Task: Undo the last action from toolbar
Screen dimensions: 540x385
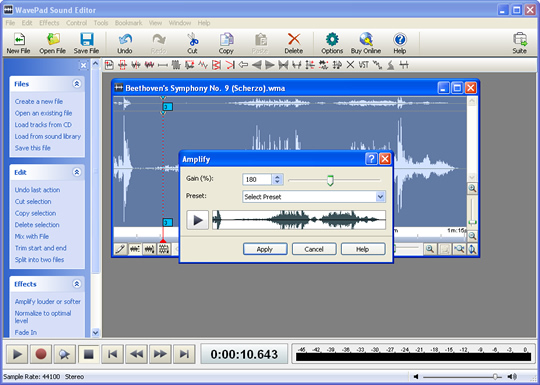Action: point(125,43)
